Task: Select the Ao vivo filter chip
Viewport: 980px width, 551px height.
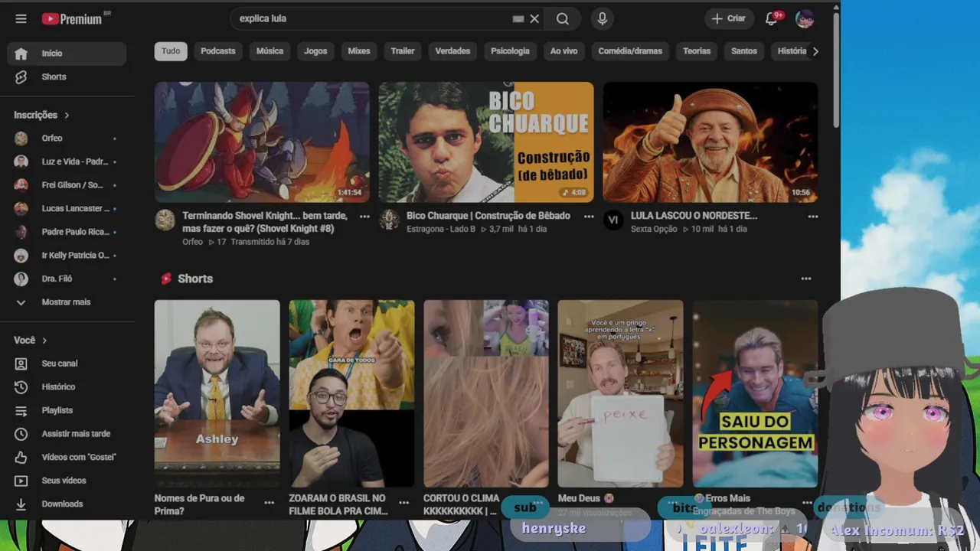Action: pyautogui.click(x=564, y=51)
